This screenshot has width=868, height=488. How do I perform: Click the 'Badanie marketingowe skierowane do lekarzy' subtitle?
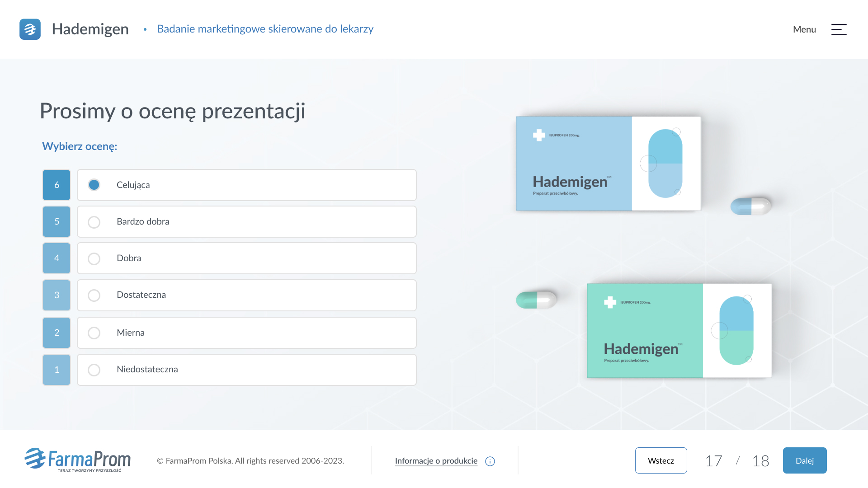pos(265,29)
